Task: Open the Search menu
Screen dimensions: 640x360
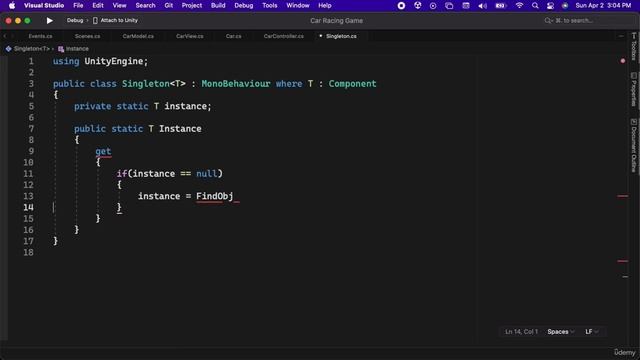Action: coord(145,5)
